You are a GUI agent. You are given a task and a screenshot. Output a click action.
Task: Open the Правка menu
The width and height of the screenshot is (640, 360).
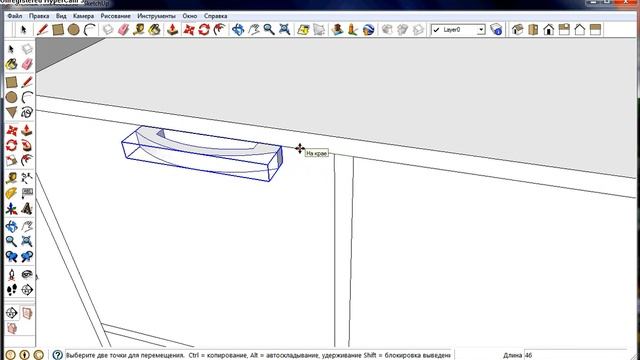(x=39, y=16)
